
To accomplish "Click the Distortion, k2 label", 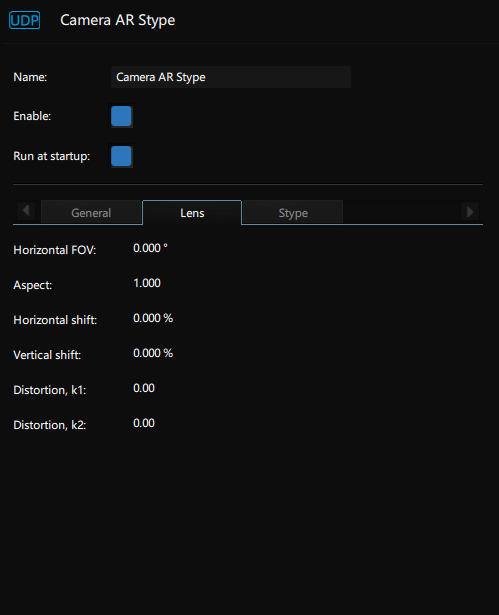I will tap(50, 425).
